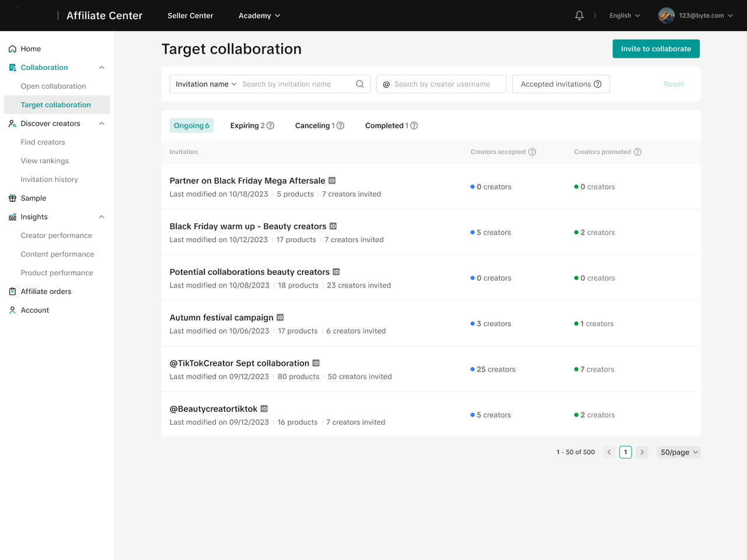
Task: Click Invite to collaborate button
Action: click(656, 49)
